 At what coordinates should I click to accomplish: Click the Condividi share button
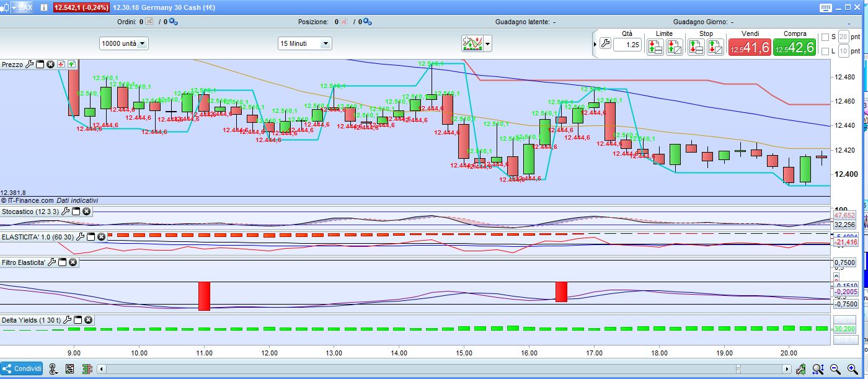pos(22,368)
